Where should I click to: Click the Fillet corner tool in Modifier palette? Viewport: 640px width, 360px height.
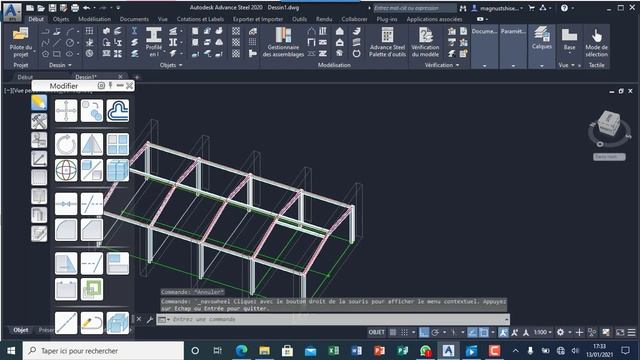66,230
